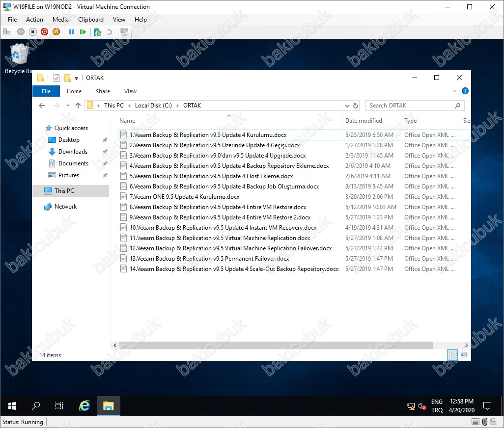The width and height of the screenshot is (504, 428).
Task: Open the Action Center notifications icon
Action: click(x=487, y=406)
